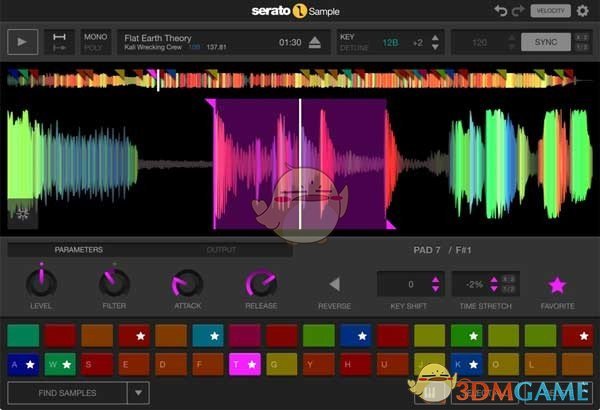Click the top-row teal pad

tap(23, 336)
